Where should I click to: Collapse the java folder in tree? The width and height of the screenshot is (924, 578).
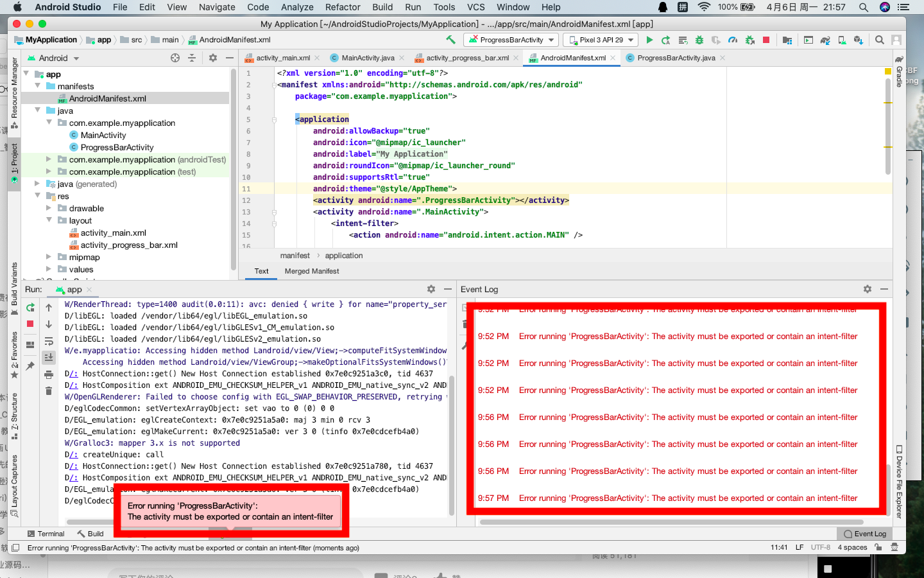click(x=38, y=110)
